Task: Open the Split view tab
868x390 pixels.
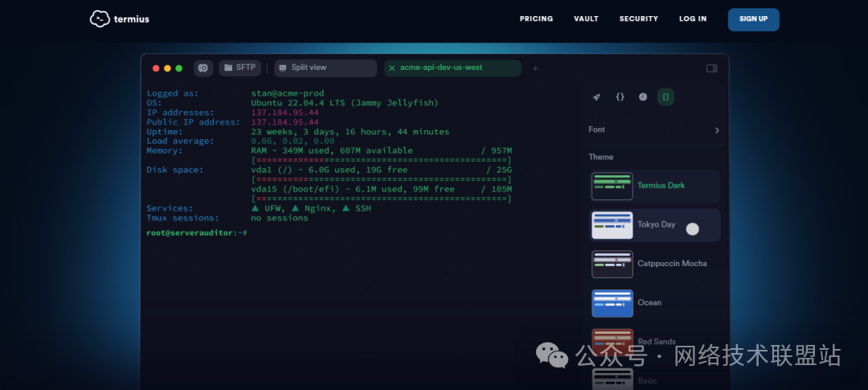Action: click(x=325, y=68)
